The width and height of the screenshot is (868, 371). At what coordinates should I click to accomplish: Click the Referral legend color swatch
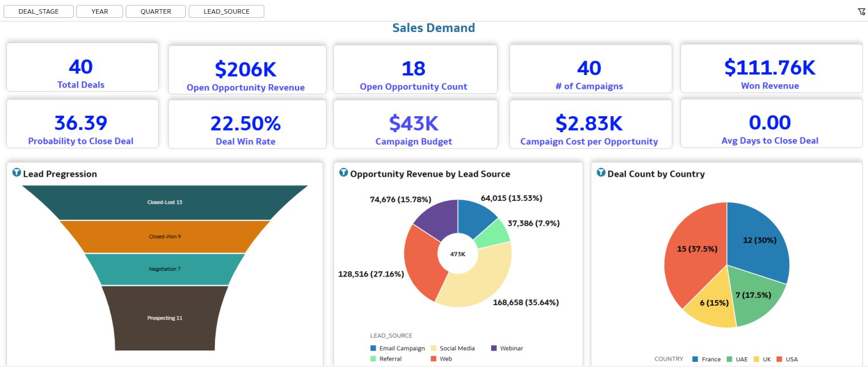coord(373,359)
